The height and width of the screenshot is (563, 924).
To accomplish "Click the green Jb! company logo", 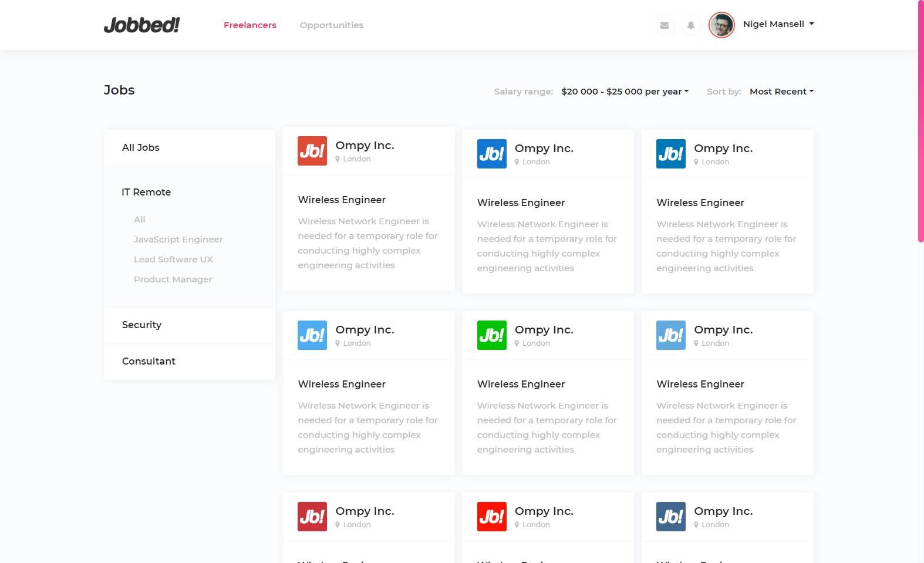I will (x=492, y=335).
